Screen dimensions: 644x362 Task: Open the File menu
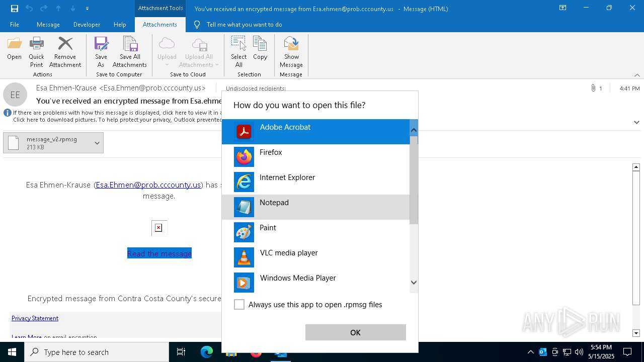(x=15, y=25)
